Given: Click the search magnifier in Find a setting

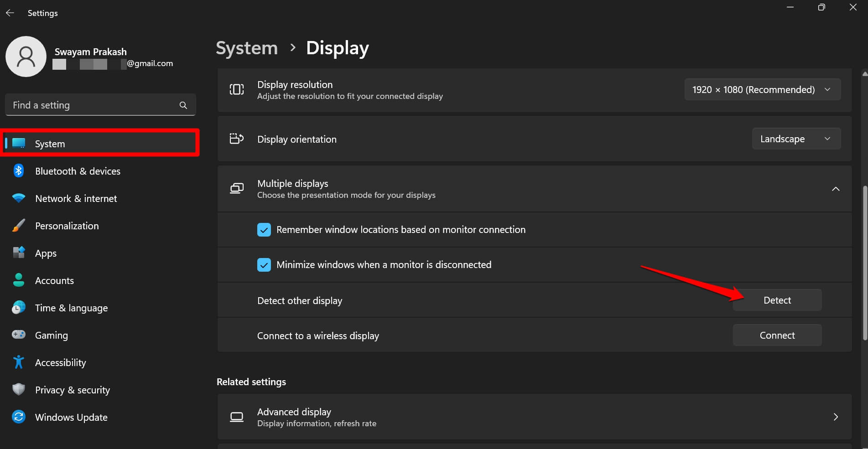Looking at the screenshot, I should coord(183,105).
